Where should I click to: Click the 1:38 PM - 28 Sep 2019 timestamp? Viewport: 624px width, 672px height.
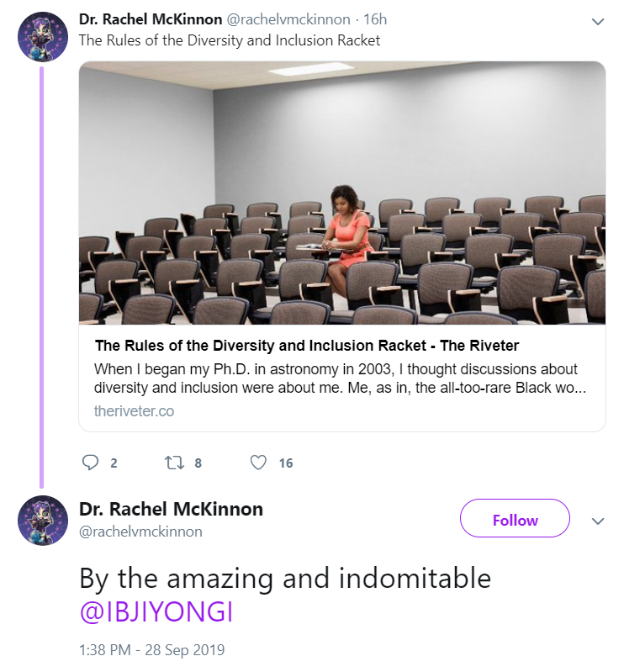click(151, 650)
